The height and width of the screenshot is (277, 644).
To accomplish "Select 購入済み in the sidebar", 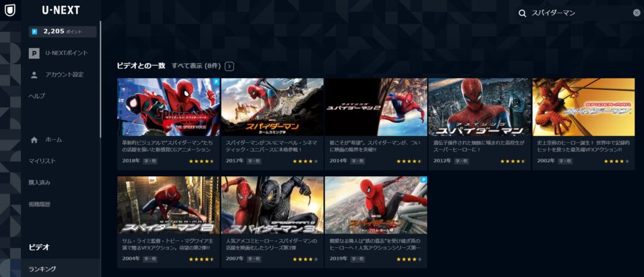I will pos(40,183).
